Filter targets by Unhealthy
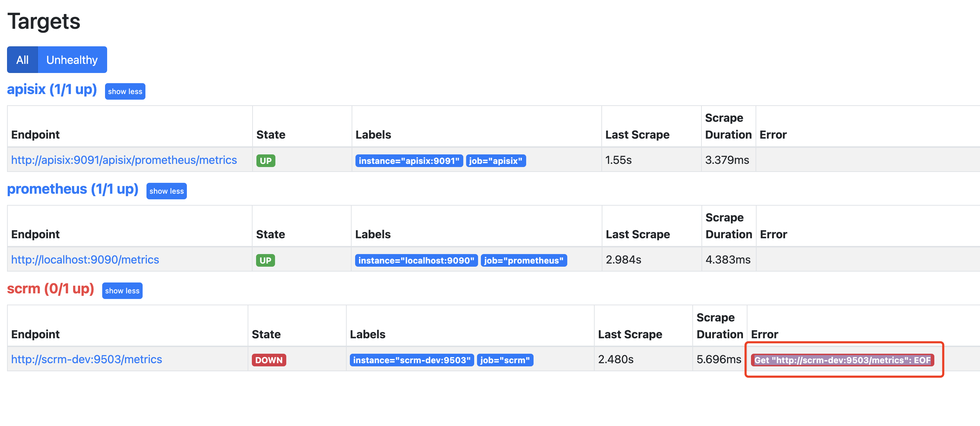Viewport: 980px width, 426px height. pos(72,60)
